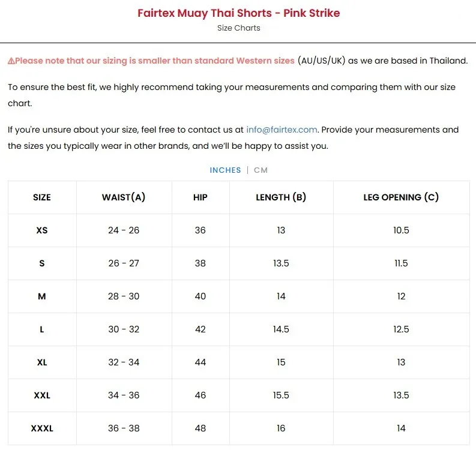Viewport: 476px width, 450px height.
Task: Select the INCHES unit toggle
Action: coord(225,170)
